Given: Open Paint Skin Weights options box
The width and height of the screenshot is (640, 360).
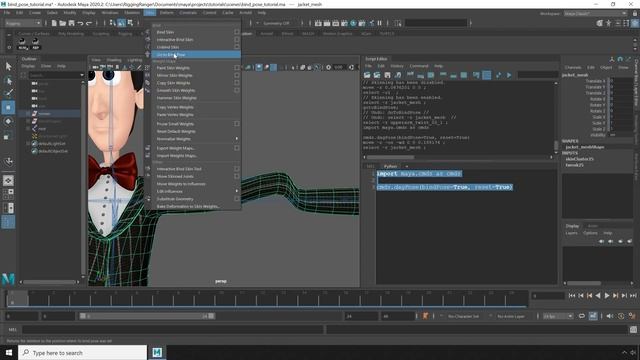Looking at the screenshot, I should click(x=237, y=68).
